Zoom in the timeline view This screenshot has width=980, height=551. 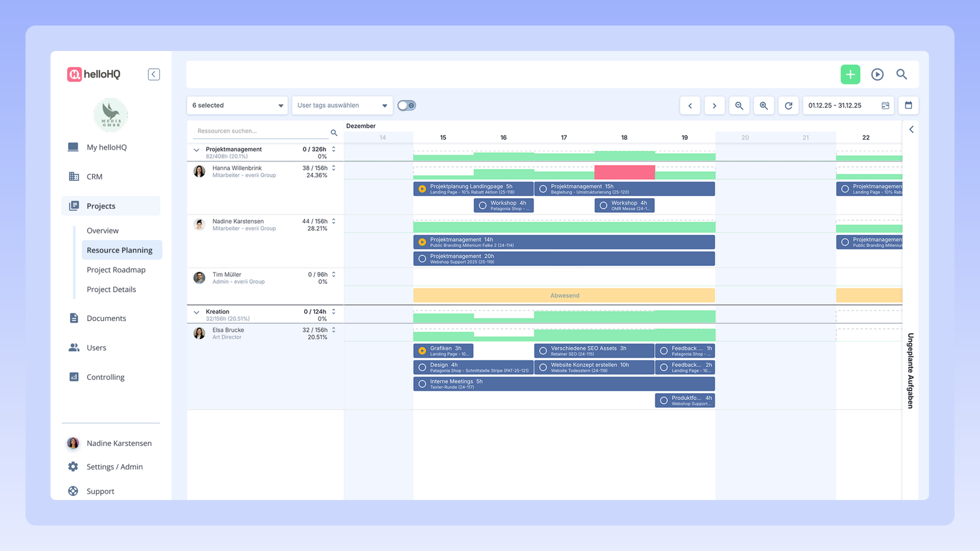(764, 106)
